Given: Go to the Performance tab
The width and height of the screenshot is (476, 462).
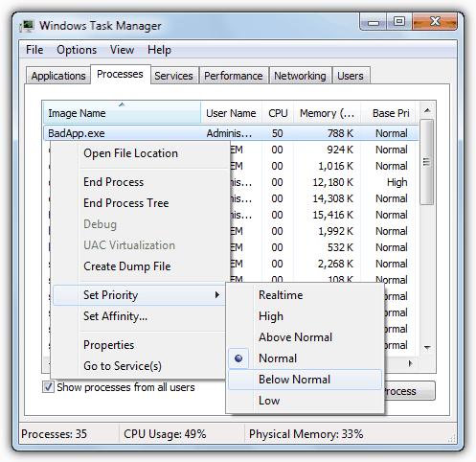Looking at the screenshot, I should point(234,76).
